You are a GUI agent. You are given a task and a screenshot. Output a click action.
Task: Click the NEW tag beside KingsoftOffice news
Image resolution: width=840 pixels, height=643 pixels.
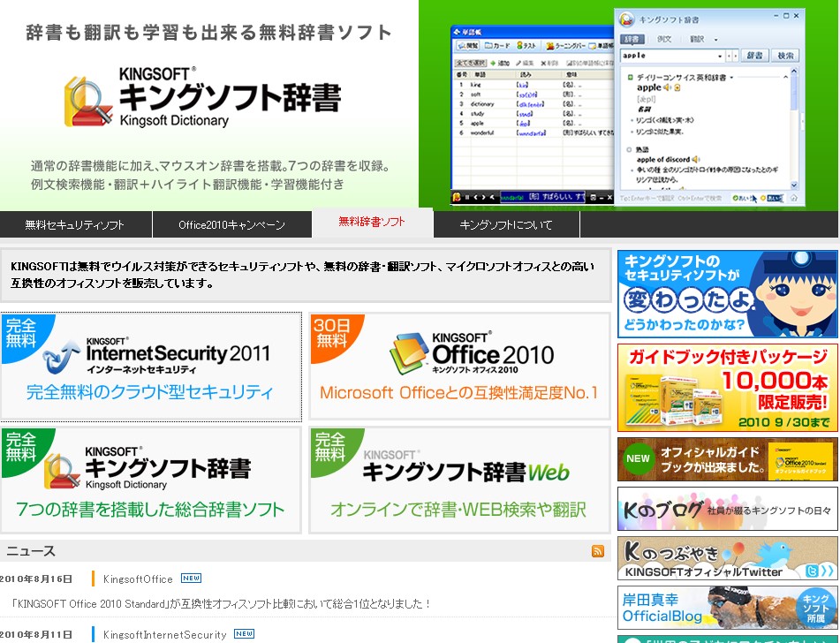pyautogui.click(x=192, y=579)
